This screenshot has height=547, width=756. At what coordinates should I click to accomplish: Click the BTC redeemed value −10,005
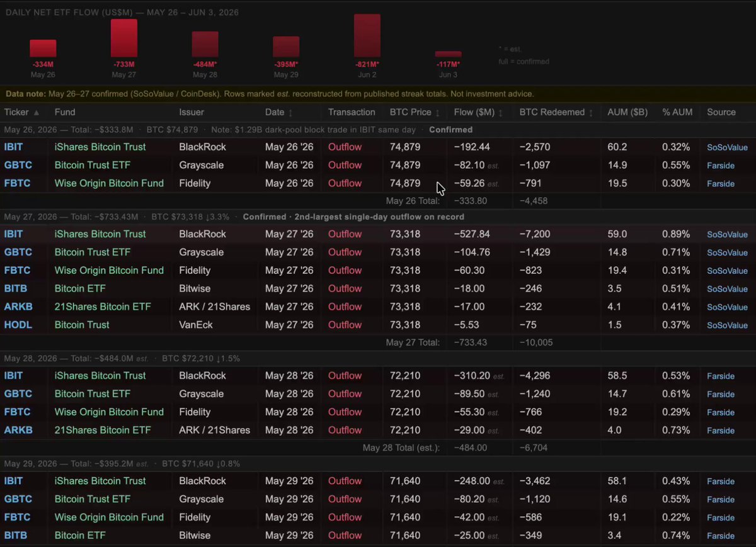[x=536, y=343]
